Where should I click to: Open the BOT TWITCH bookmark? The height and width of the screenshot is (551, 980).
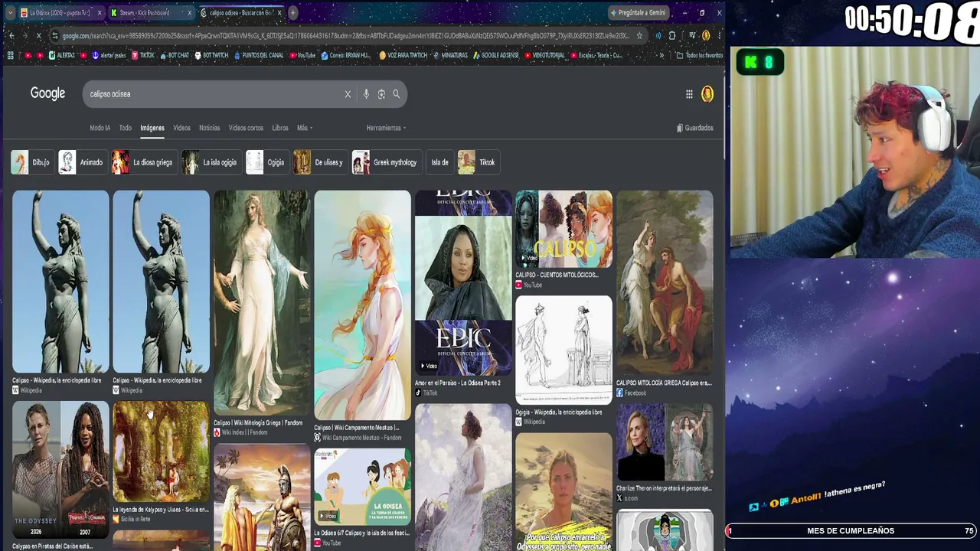(211, 55)
